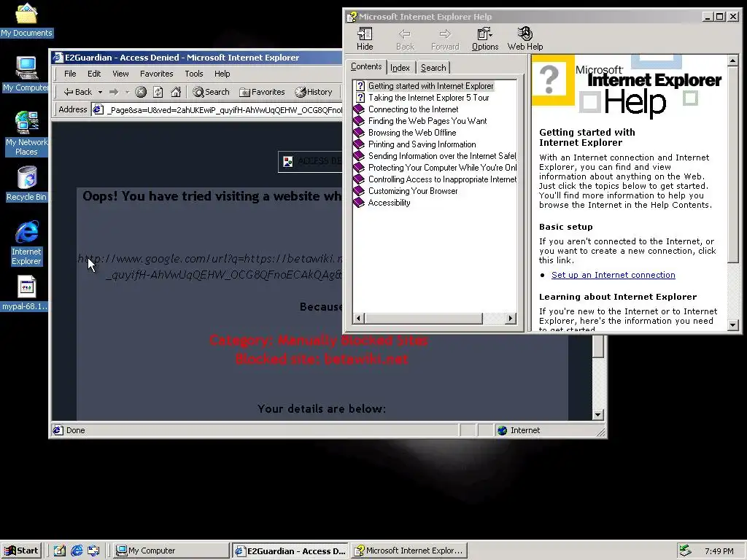Open the File menu in Internet Explorer

pyautogui.click(x=70, y=74)
